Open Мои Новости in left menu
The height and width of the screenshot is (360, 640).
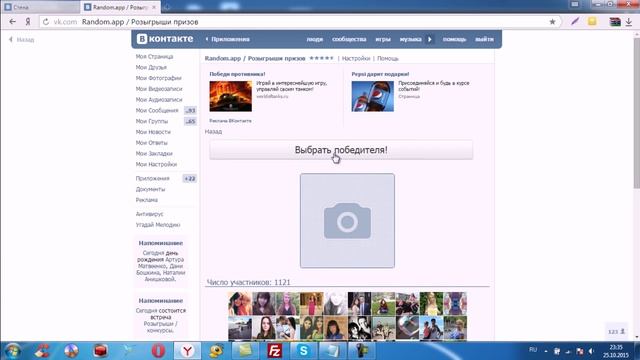(x=153, y=132)
